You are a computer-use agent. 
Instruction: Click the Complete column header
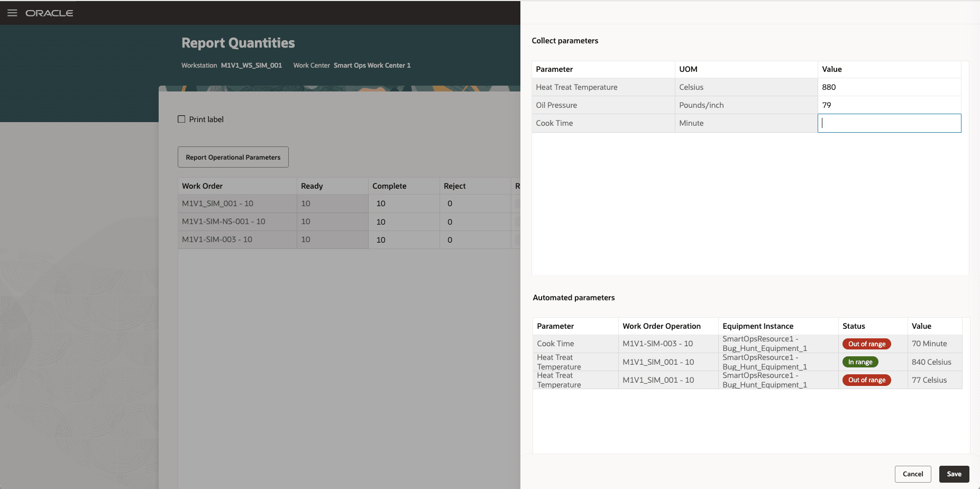coord(404,186)
